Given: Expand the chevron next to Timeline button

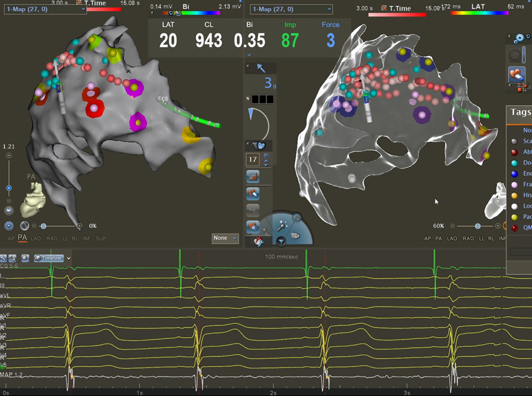Looking at the screenshot, I should coord(69,258).
